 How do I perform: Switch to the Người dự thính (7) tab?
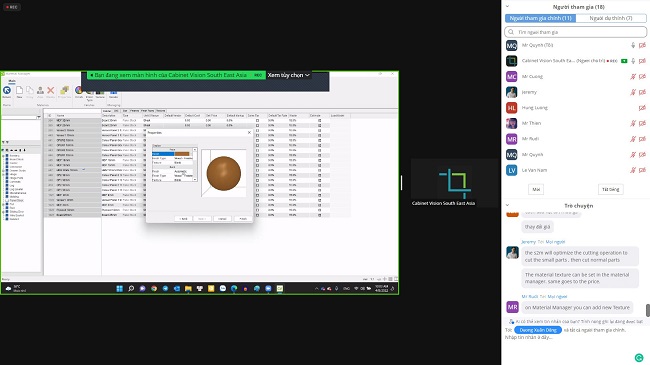[x=611, y=18]
